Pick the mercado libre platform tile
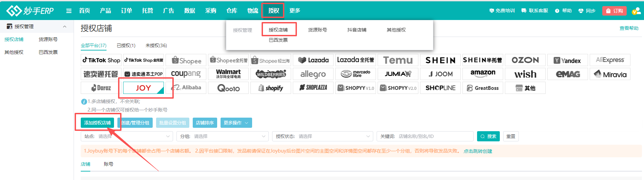The height and width of the screenshot is (180, 644). [x=356, y=74]
